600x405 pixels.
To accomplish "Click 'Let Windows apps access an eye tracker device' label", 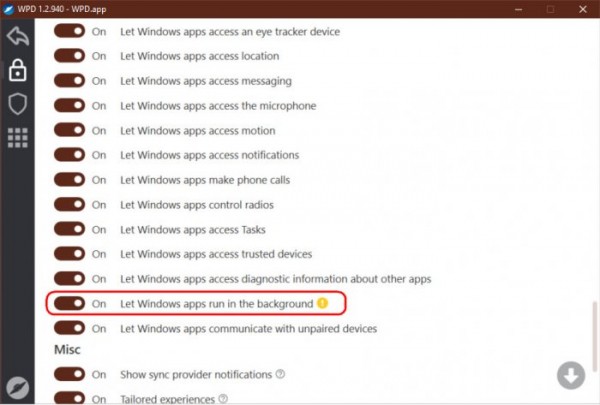I will pyautogui.click(x=230, y=31).
